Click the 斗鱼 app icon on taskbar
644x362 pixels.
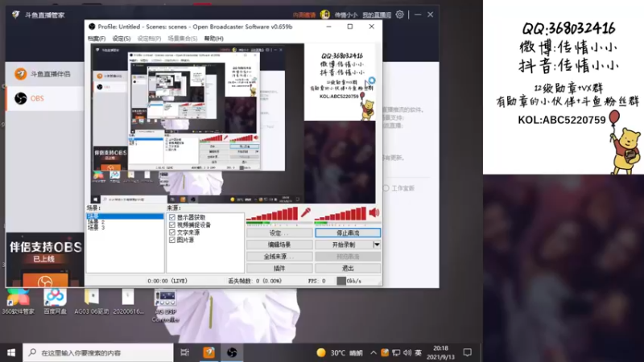[209, 352]
